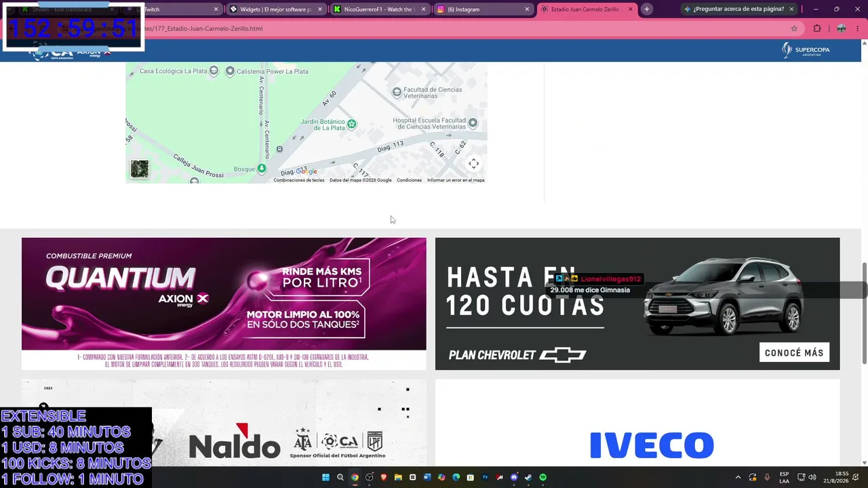Show hidden system tray icons
The image size is (868, 488).
[738, 477]
